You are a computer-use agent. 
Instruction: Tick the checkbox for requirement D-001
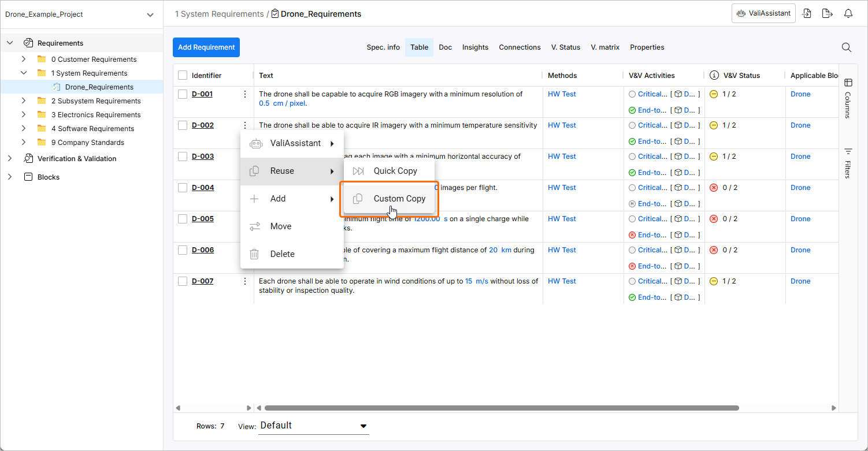tap(183, 94)
